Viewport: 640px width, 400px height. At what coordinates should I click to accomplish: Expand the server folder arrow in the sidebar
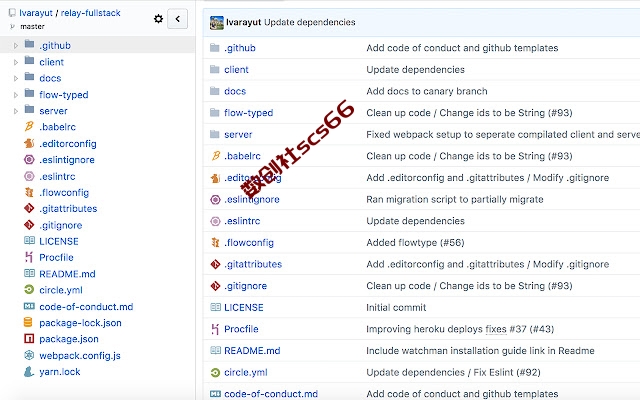(16, 111)
